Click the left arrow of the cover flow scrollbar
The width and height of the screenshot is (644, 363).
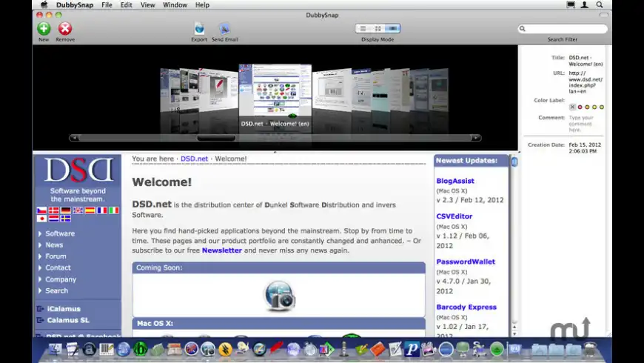(74, 138)
